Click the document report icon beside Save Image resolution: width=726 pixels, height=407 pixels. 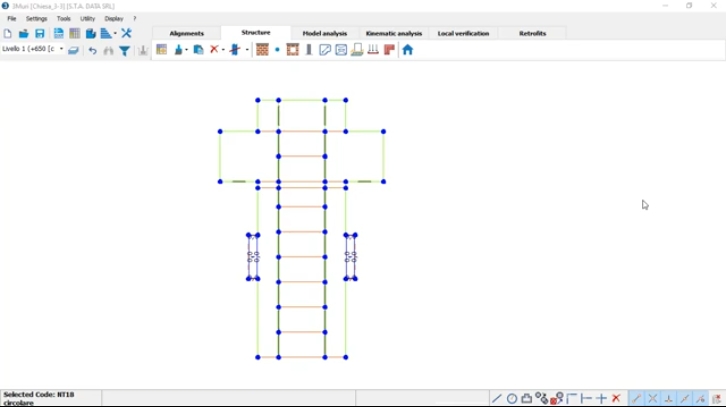point(58,33)
